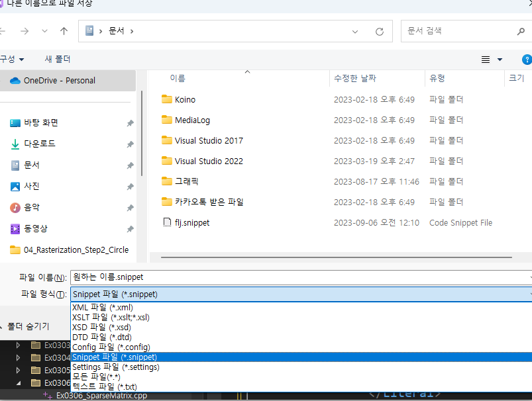Click the view layout list icon
This screenshot has width=532, height=401.
click(486, 60)
